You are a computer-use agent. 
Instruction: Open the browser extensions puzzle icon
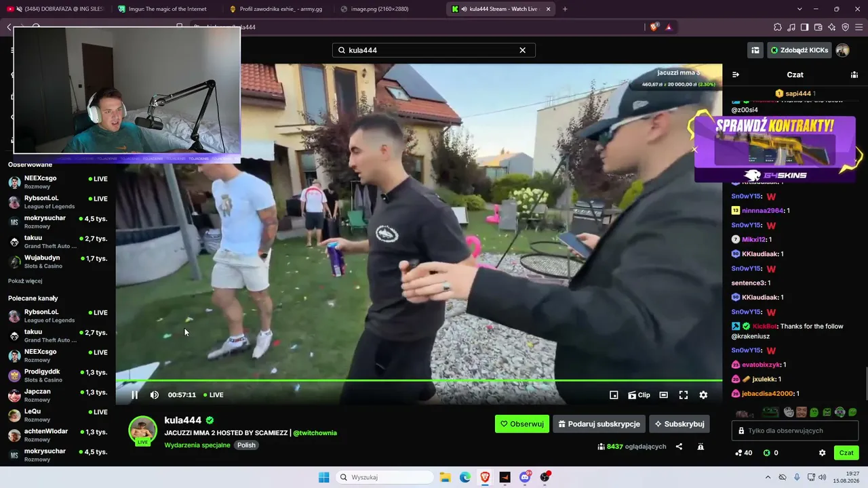click(x=778, y=27)
